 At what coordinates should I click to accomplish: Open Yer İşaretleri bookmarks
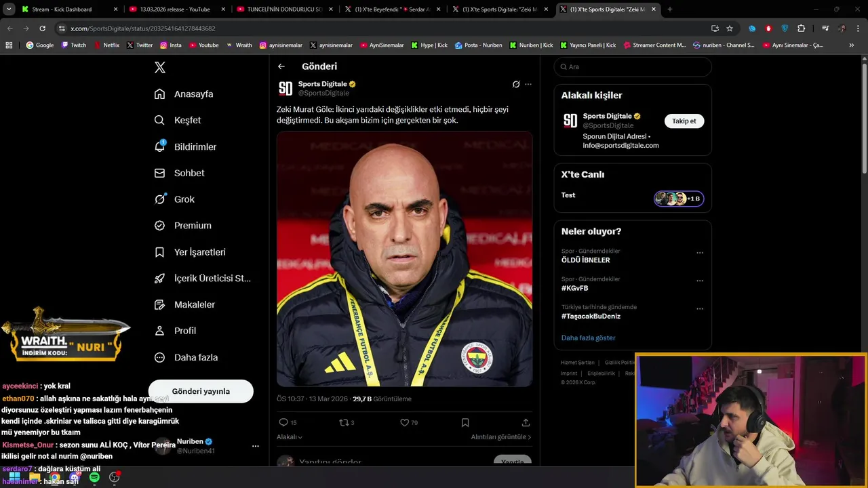point(190,251)
